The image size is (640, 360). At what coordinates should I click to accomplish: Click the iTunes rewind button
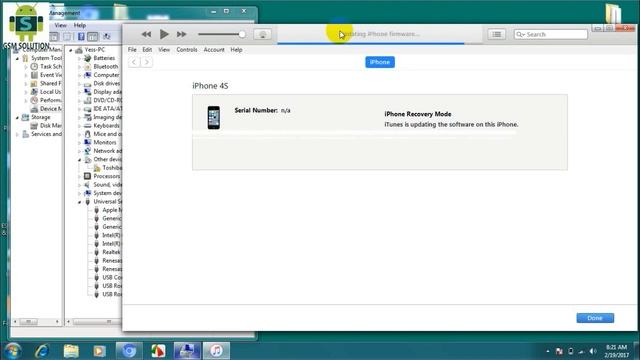click(146, 34)
